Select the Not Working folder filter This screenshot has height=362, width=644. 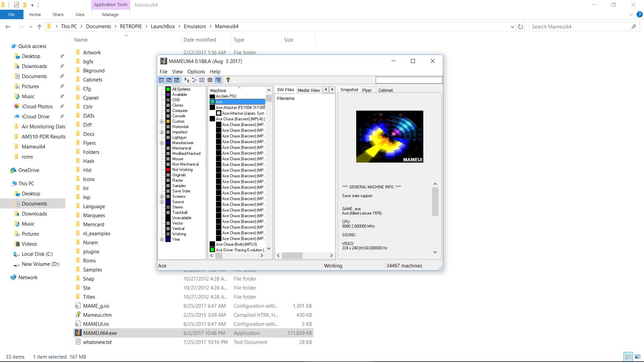coord(182,170)
